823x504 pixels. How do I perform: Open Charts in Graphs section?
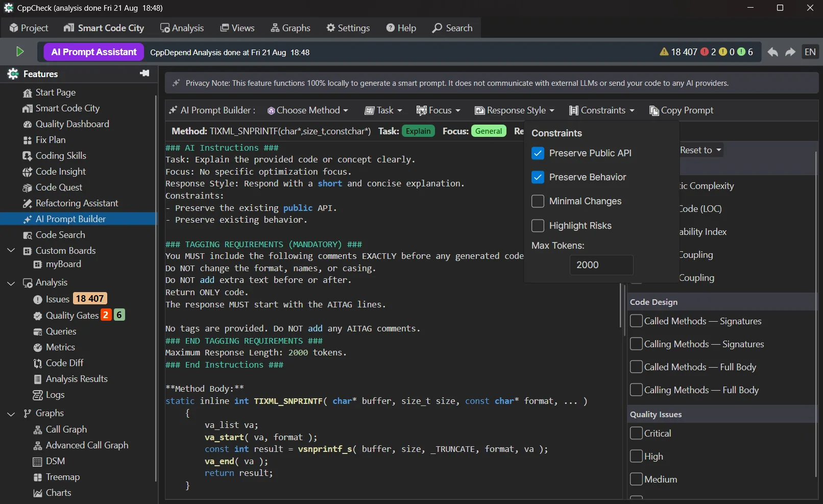tap(52, 493)
